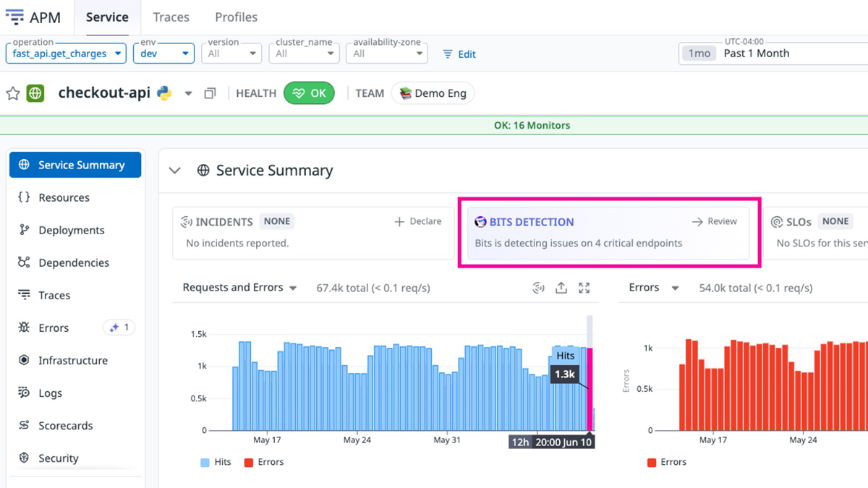Click the SLOs NONE badge

(835, 221)
